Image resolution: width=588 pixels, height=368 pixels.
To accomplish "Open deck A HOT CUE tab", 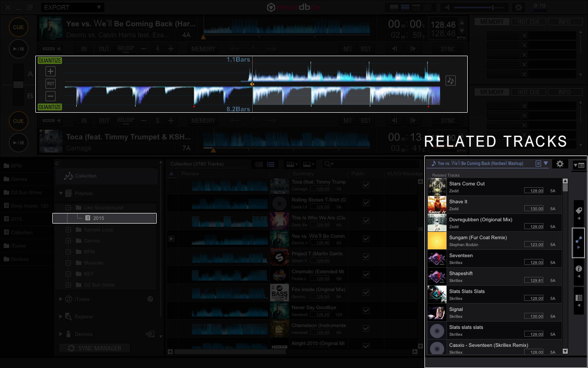I will click(529, 22).
